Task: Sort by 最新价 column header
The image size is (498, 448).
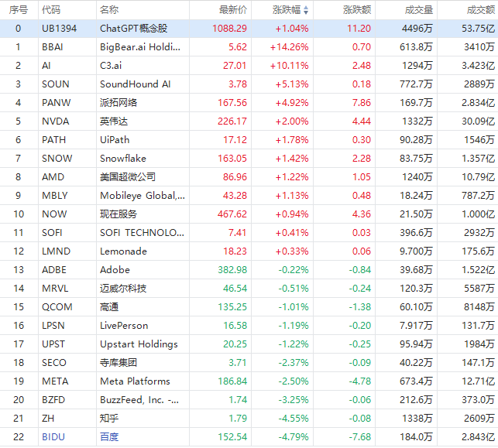Action: pos(233,10)
